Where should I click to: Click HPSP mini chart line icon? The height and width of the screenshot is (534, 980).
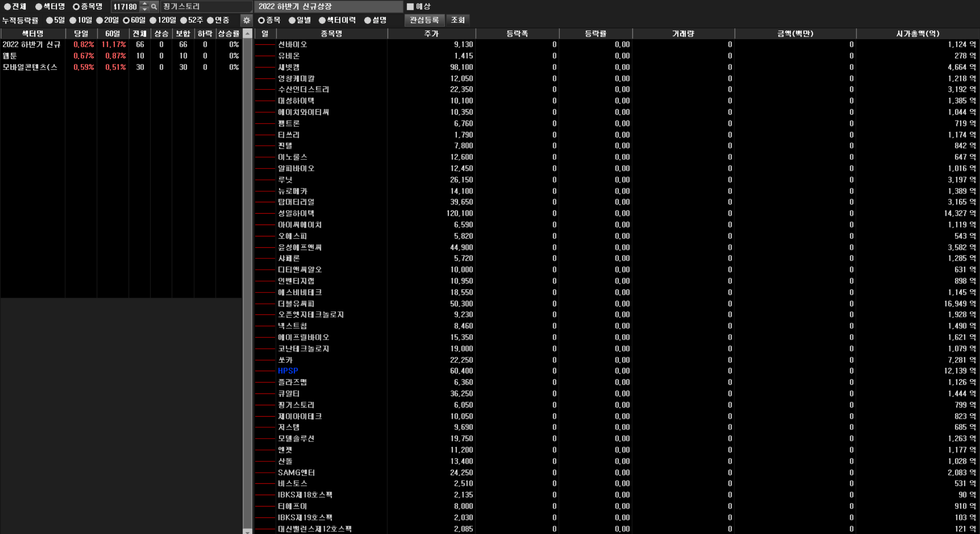pyautogui.click(x=265, y=371)
